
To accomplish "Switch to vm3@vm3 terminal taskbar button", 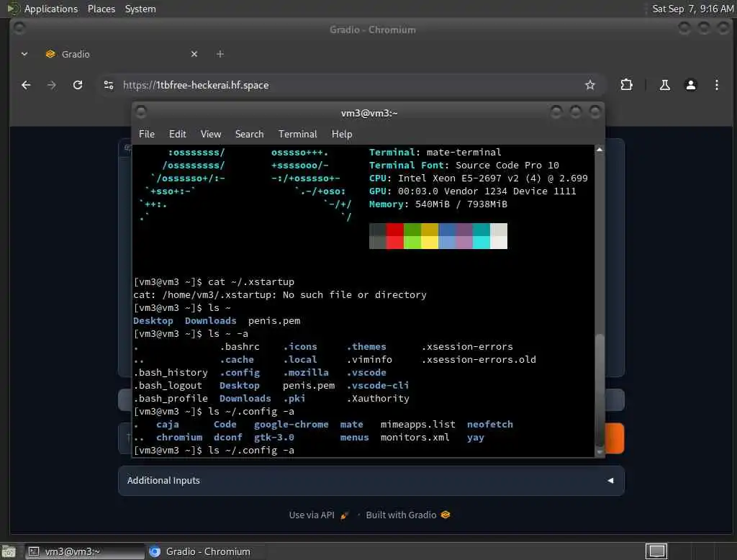I will 85,551.
